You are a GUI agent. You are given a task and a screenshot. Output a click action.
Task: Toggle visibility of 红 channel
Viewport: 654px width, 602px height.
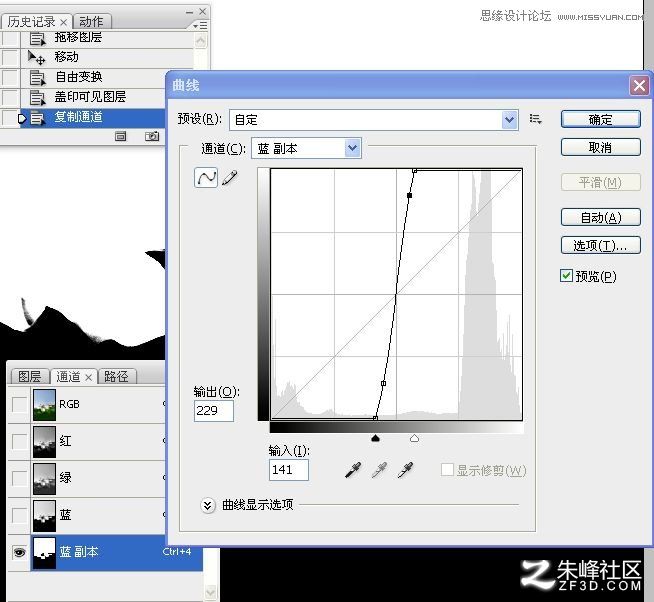click(x=19, y=441)
